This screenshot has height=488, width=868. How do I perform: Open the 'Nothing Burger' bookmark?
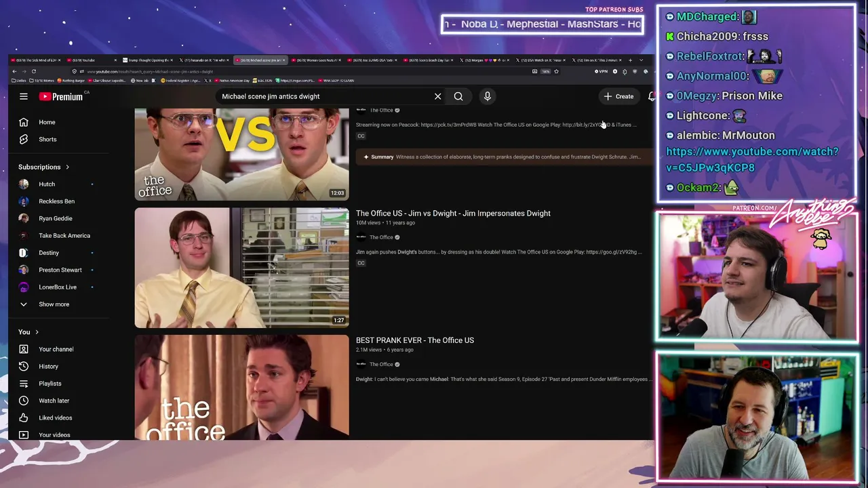click(70, 81)
